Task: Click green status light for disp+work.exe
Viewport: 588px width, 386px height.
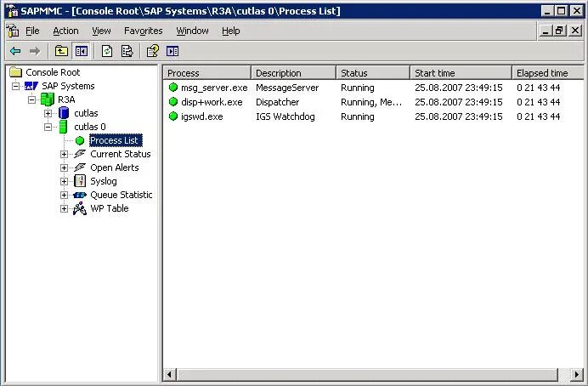Action: click(172, 102)
